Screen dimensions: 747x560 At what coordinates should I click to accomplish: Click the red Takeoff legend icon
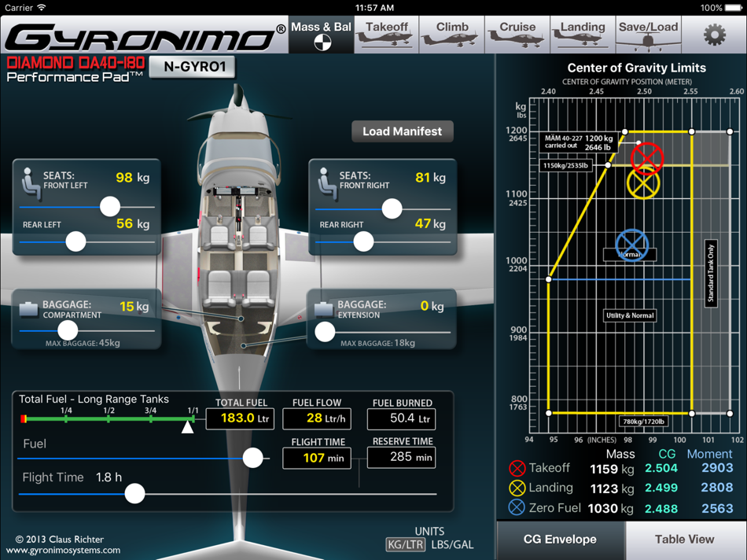click(517, 469)
